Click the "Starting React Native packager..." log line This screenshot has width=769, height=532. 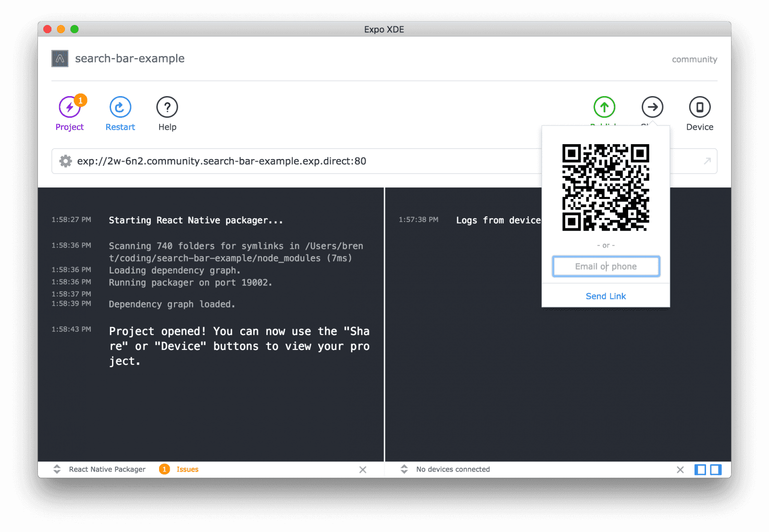pyautogui.click(x=196, y=220)
